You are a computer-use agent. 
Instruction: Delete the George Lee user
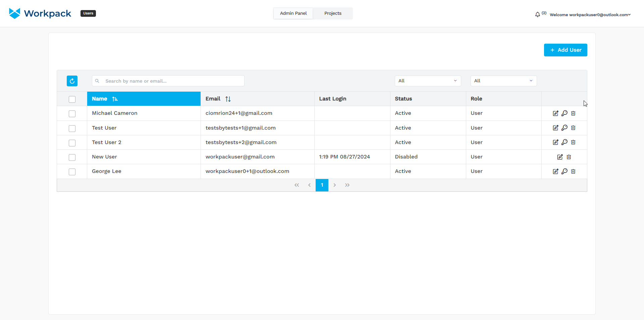click(573, 171)
